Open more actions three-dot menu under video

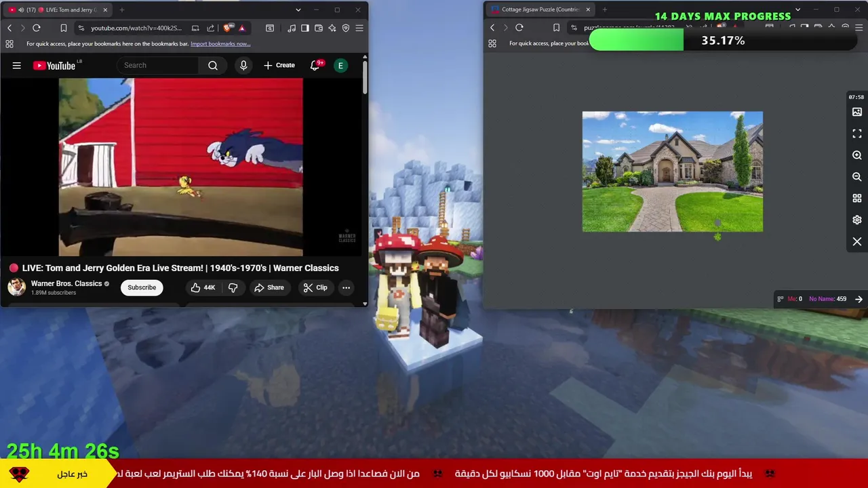346,287
